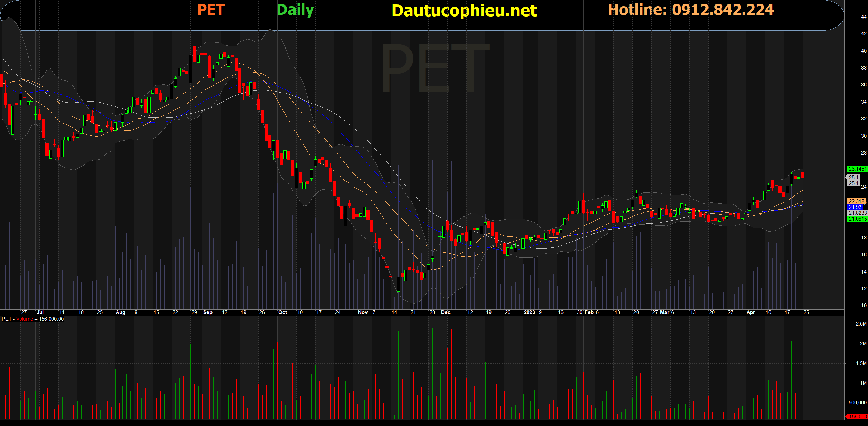The height and width of the screenshot is (426, 868).
Task: Select the Apr month marker on the date axis
Action: pos(751,312)
